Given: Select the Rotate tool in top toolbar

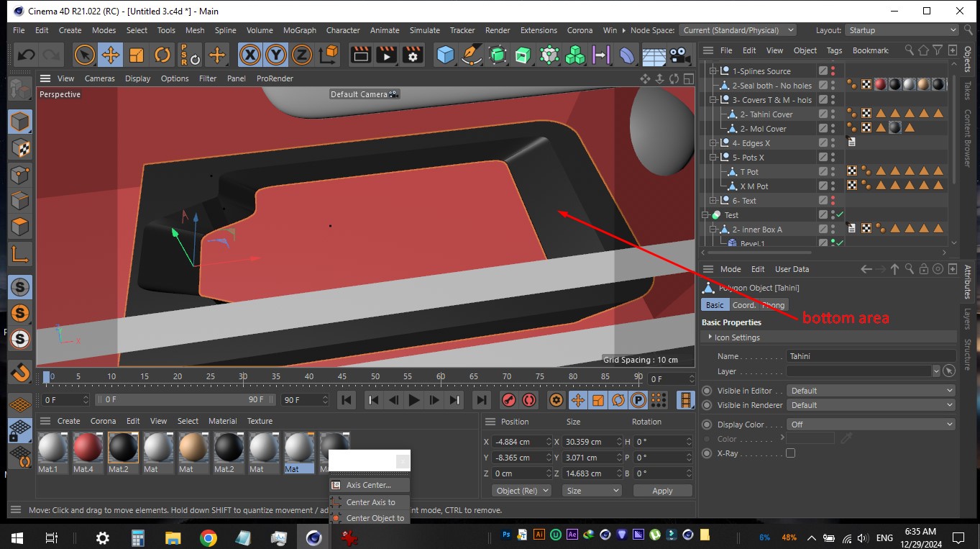Looking at the screenshot, I should pos(162,55).
